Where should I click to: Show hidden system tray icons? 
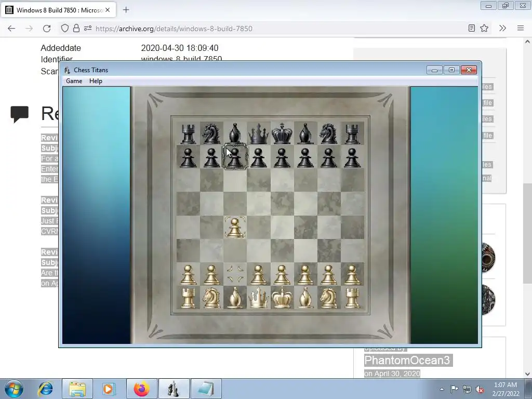(x=442, y=389)
